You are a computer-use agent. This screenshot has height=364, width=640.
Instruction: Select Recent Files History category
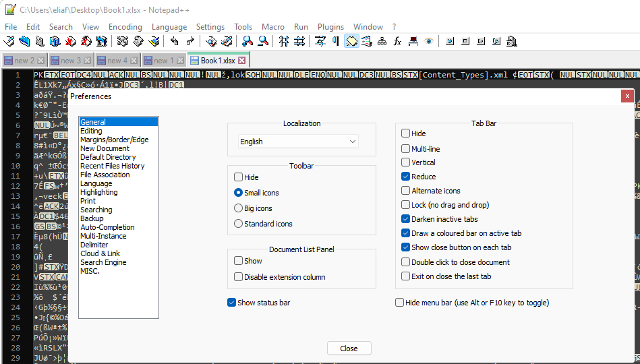pyautogui.click(x=112, y=166)
